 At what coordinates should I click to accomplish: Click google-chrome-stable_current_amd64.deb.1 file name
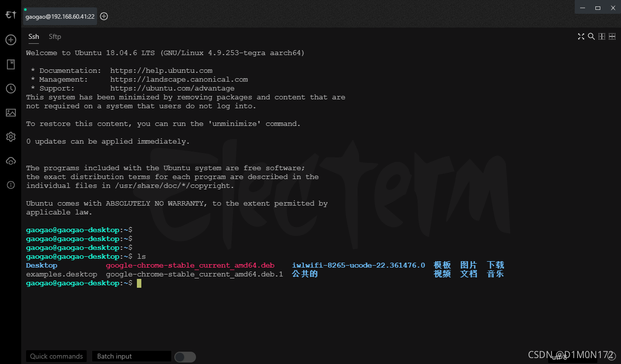[x=195, y=274]
